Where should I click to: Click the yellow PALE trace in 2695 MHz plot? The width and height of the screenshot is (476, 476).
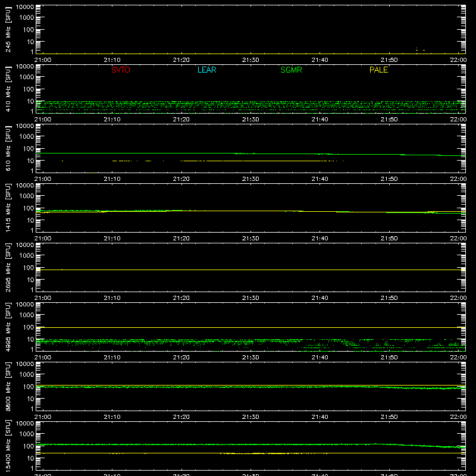click(x=250, y=270)
